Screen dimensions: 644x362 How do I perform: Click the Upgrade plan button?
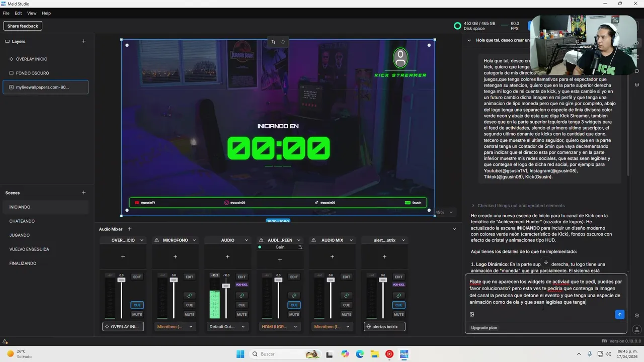(484, 328)
